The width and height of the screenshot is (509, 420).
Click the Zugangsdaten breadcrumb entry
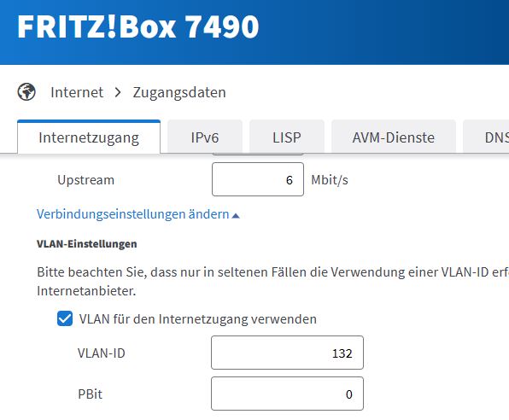pos(179,92)
